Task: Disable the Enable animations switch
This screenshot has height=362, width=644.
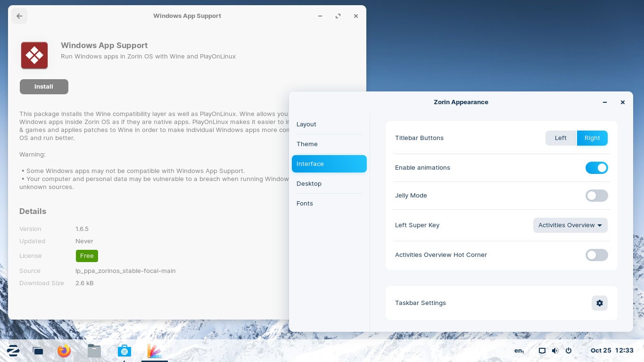Action: [596, 168]
